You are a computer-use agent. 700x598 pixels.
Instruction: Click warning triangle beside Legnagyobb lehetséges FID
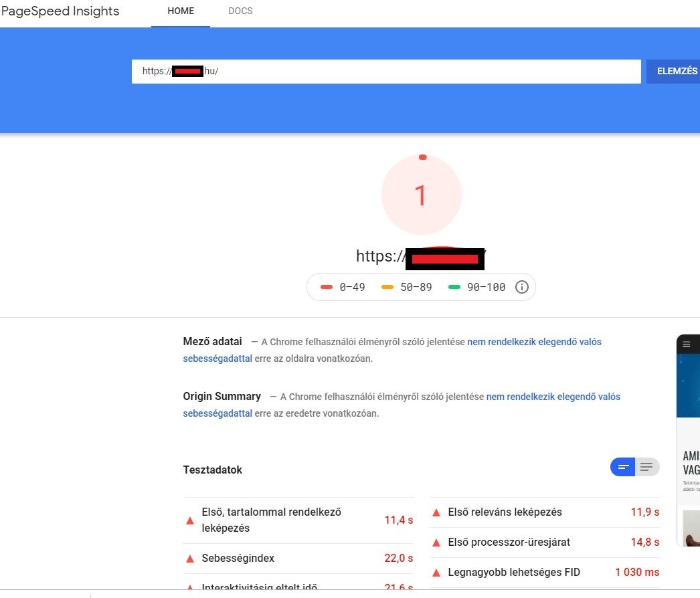click(x=436, y=573)
